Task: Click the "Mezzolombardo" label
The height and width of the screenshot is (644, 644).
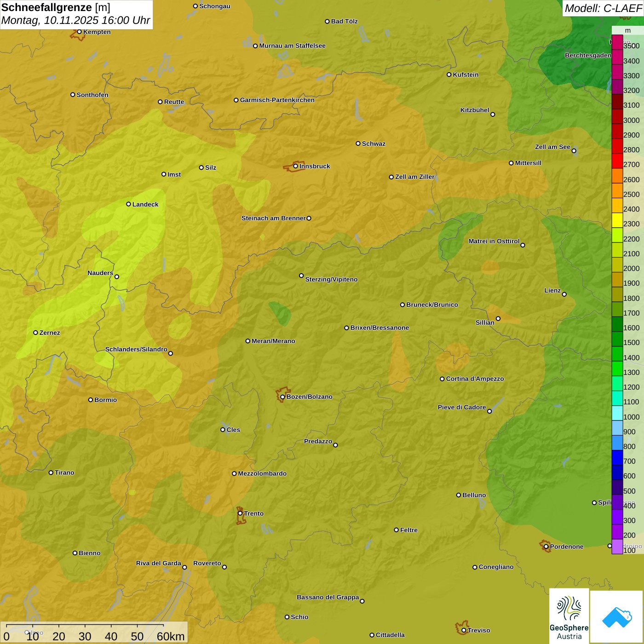Action: [x=262, y=473]
